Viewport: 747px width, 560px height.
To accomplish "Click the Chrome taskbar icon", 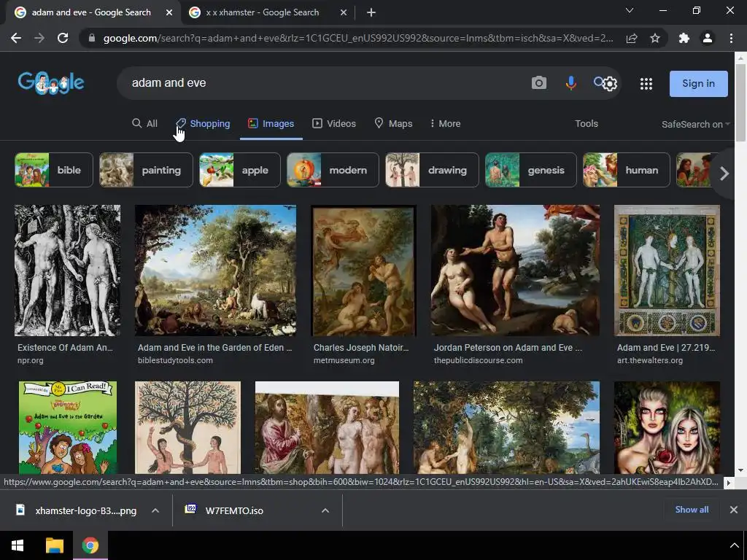I will [x=90, y=545].
